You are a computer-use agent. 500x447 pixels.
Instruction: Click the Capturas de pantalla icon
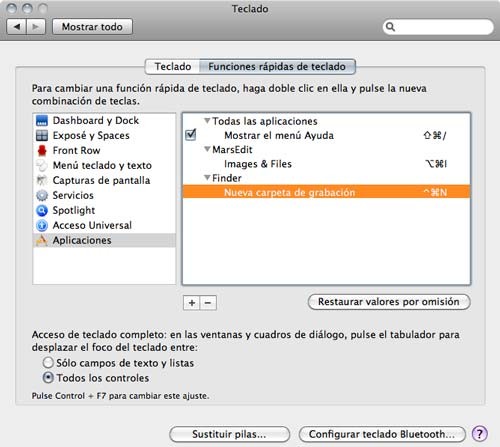pyautogui.click(x=42, y=180)
